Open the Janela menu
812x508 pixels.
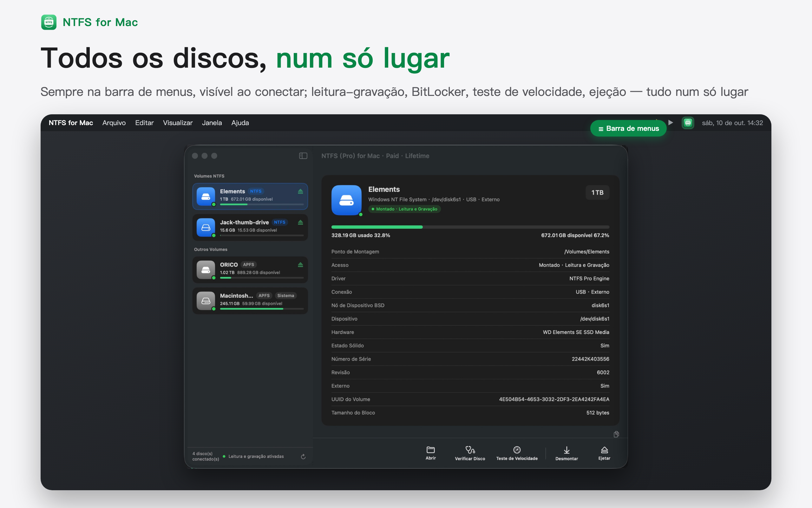click(x=212, y=123)
